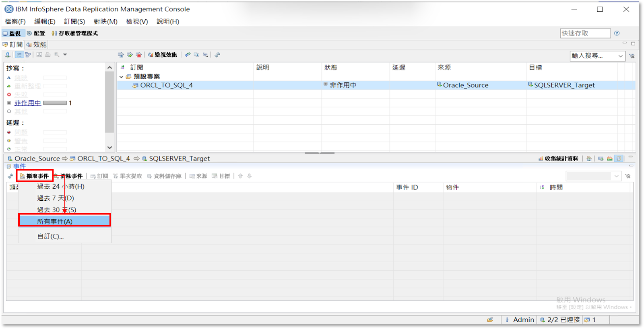The image size is (644, 329).
Task: Click the clear filter icon beside 輸入搜尋
Action: (x=632, y=56)
